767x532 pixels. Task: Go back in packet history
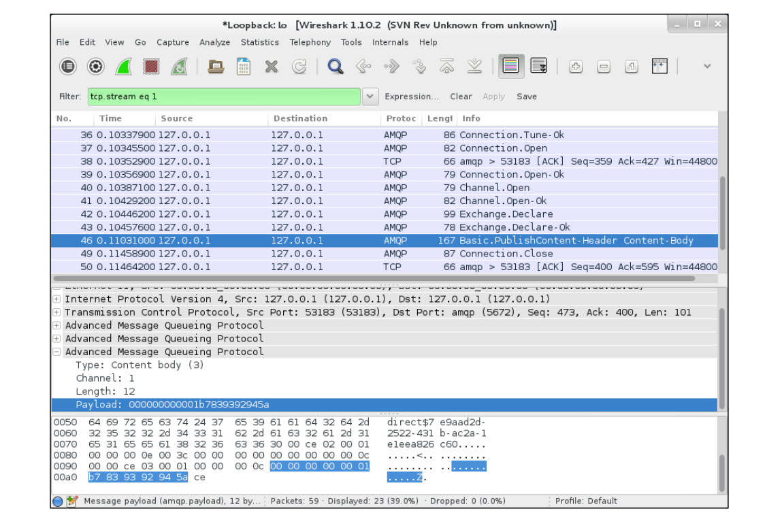coord(363,66)
